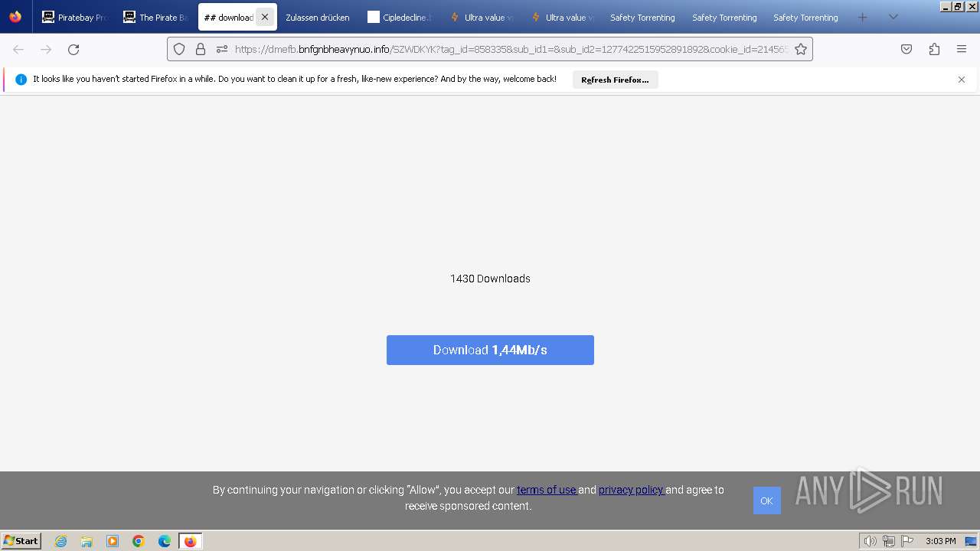Image resolution: width=980 pixels, height=551 pixels.
Task: Open first Ultra value tab
Action: (482, 17)
